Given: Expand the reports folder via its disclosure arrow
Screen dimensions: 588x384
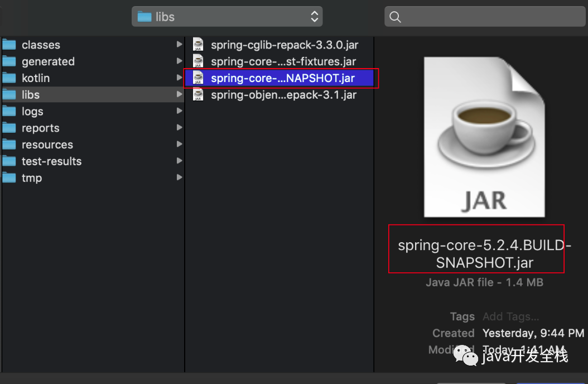Looking at the screenshot, I should 180,128.
